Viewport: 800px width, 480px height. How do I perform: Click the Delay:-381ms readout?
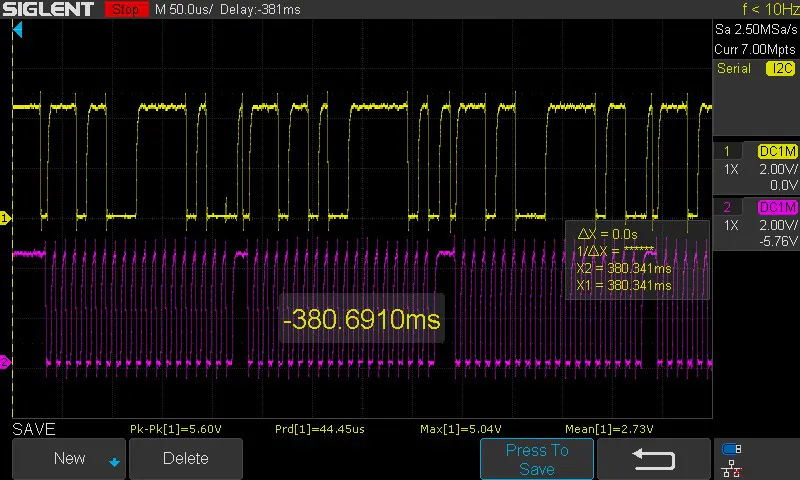click(260, 9)
